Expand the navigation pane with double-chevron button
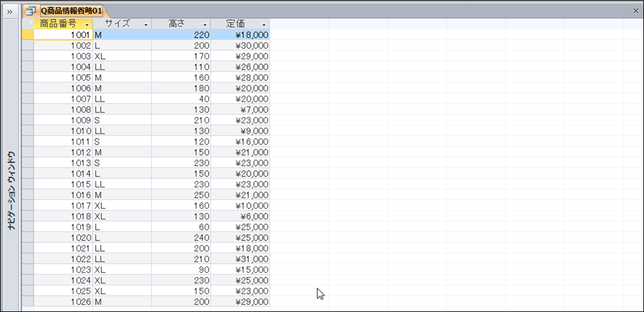644x312 pixels. tap(10, 11)
